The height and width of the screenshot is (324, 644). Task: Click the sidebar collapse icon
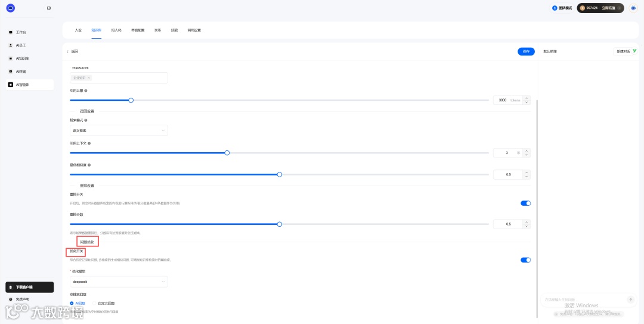[48, 8]
